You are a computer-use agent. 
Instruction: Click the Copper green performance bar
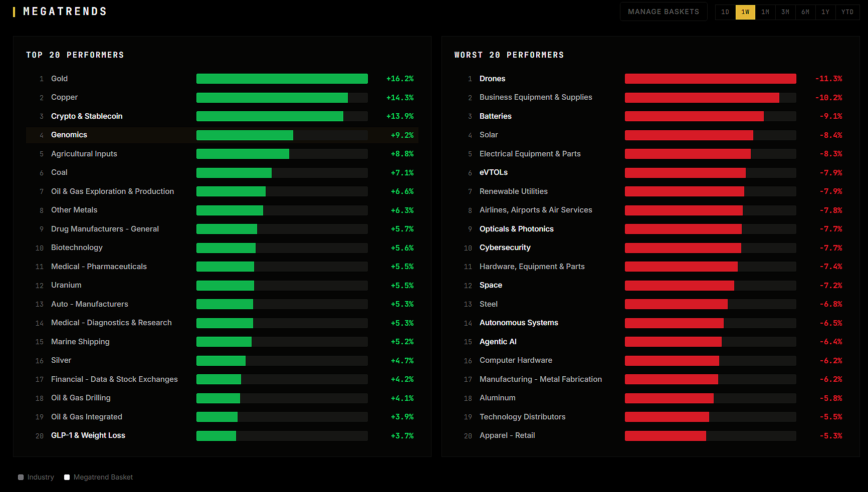point(272,98)
